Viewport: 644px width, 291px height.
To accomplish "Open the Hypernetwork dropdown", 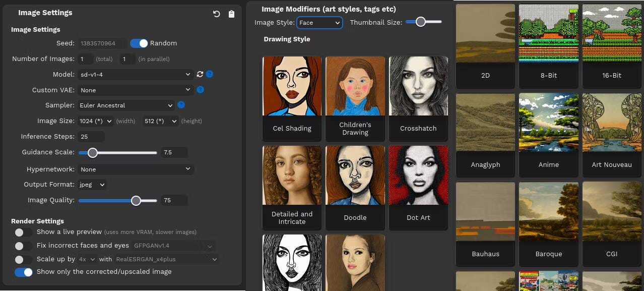I will 136,169.
